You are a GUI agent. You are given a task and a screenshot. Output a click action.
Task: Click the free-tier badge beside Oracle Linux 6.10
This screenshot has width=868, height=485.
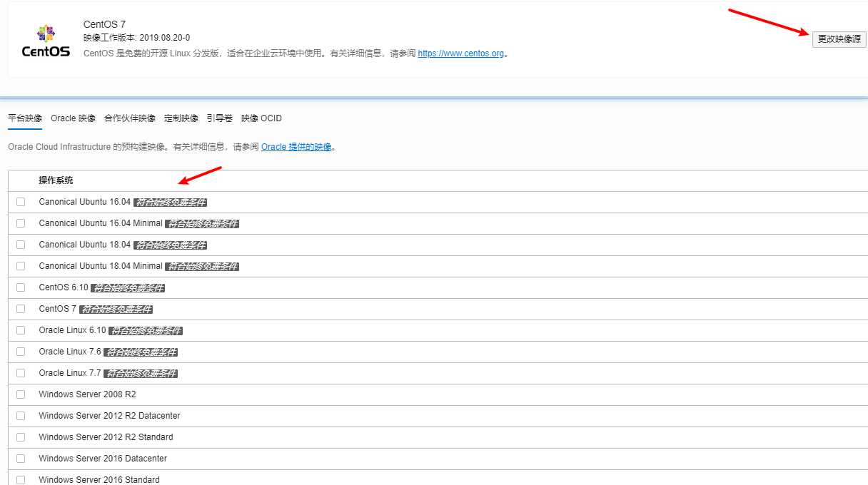coord(146,331)
